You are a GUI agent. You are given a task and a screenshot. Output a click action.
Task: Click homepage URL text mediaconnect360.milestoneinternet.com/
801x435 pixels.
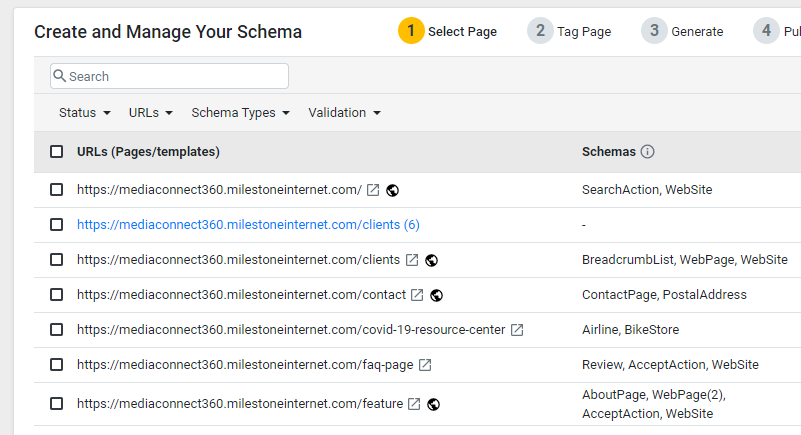coord(219,189)
